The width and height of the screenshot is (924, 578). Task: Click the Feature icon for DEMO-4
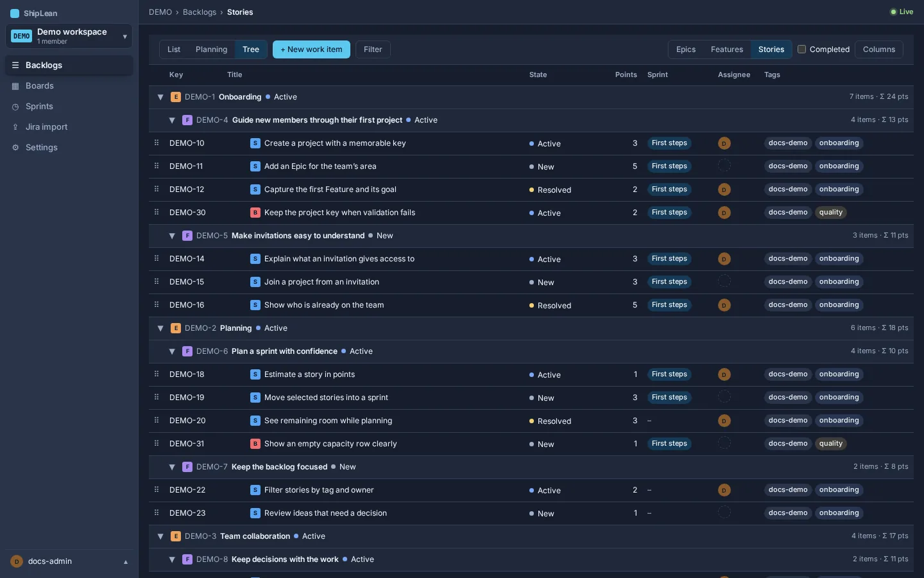pyautogui.click(x=187, y=120)
